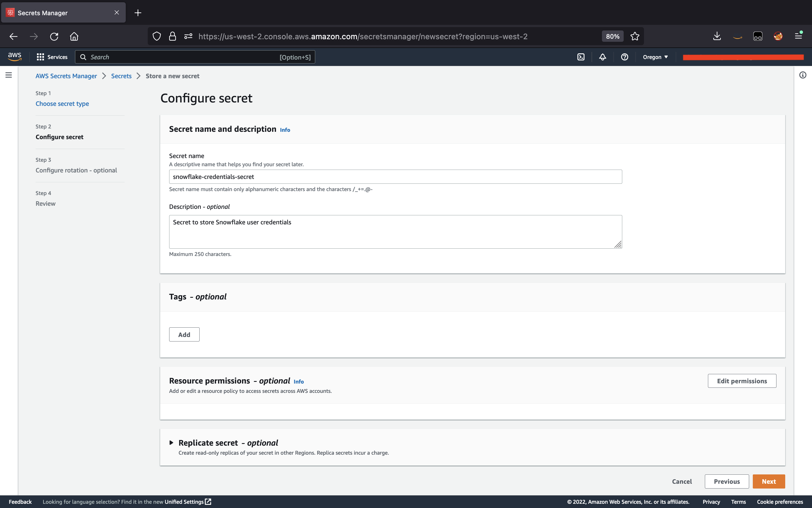The width and height of the screenshot is (812, 508).
Task: Click the Secrets breadcrumb link
Action: pos(121,76)
